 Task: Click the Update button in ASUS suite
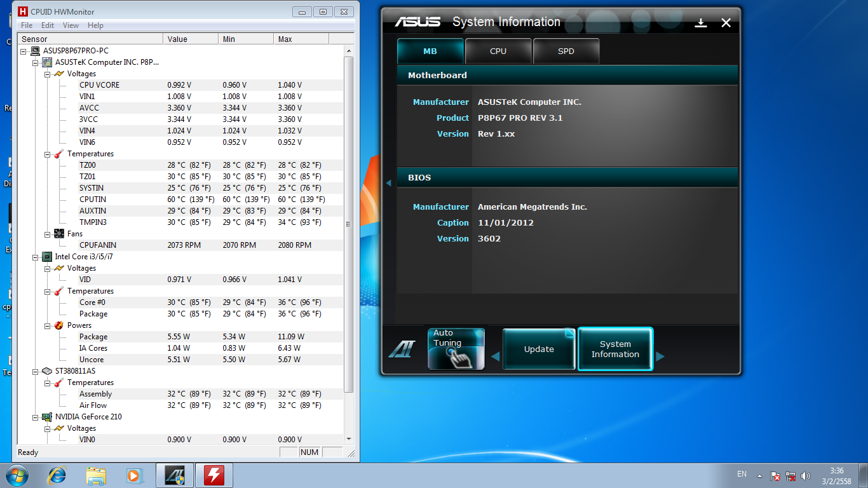(539, 349)
